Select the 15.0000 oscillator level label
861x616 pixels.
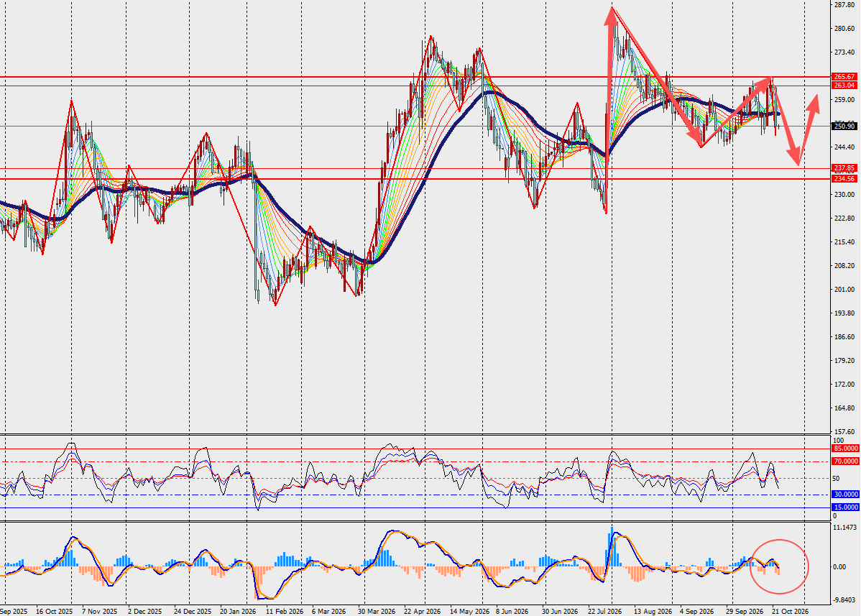(846, 508)
